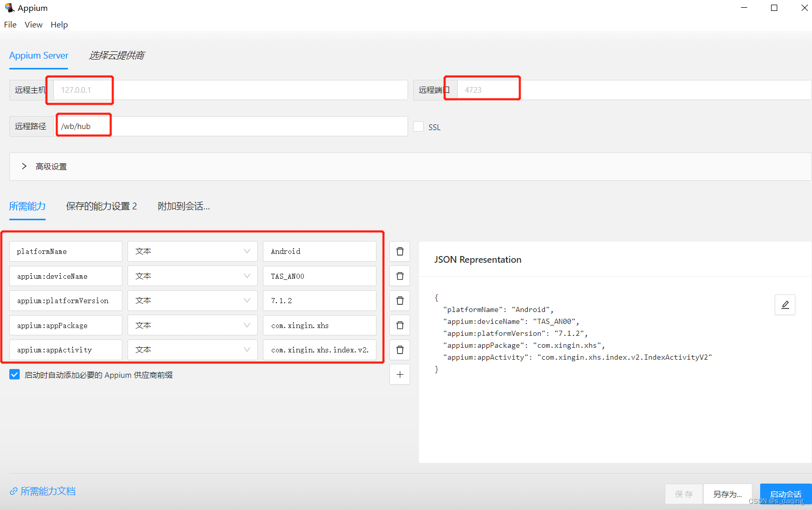This screenshot has width=812, height=510.
Task: Edit the 7.1.2 platform version value
Action: 319,301
